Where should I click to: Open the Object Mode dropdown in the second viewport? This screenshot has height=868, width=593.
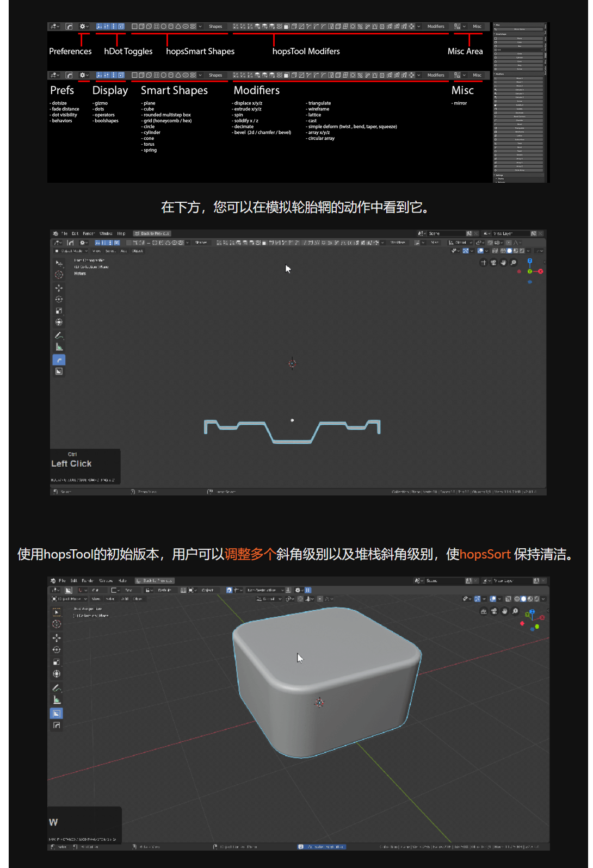69,599
